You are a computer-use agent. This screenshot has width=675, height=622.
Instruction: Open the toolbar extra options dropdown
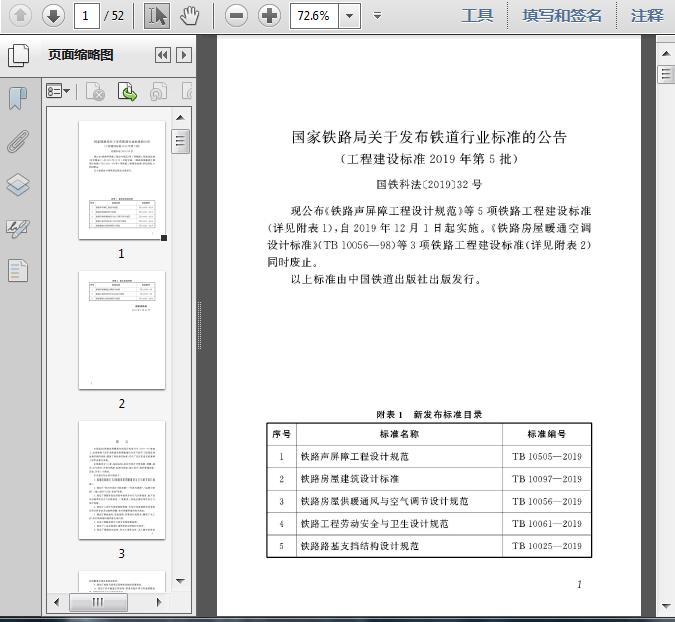pos(378,16)
